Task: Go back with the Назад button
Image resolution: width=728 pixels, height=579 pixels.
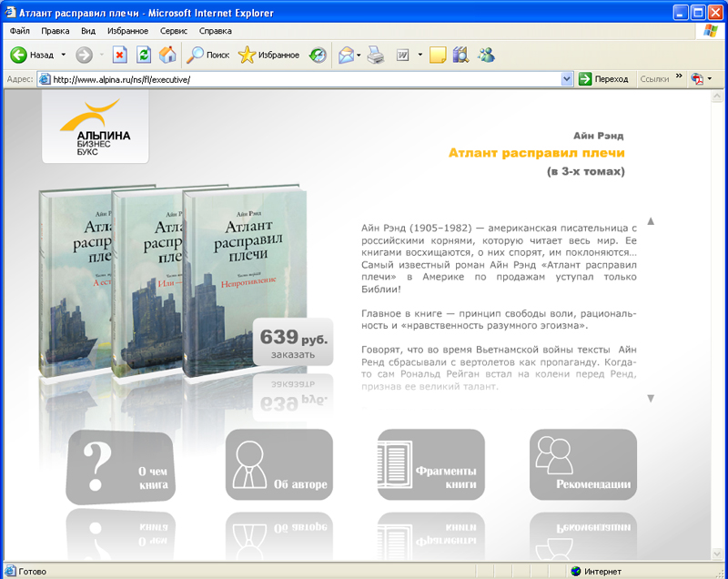Action: (x=32, y=56)
